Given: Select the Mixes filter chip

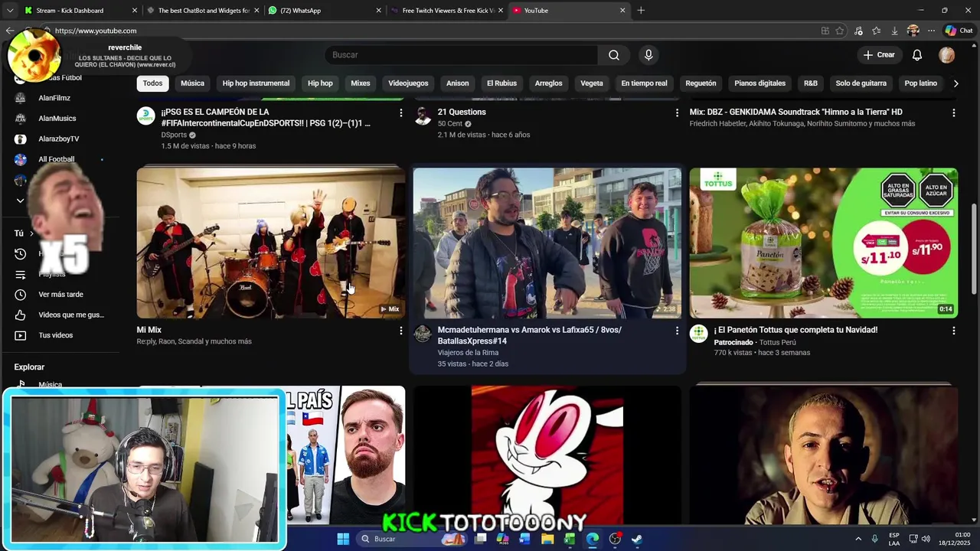Looking at the screenshot, I should tap(360, 83).
